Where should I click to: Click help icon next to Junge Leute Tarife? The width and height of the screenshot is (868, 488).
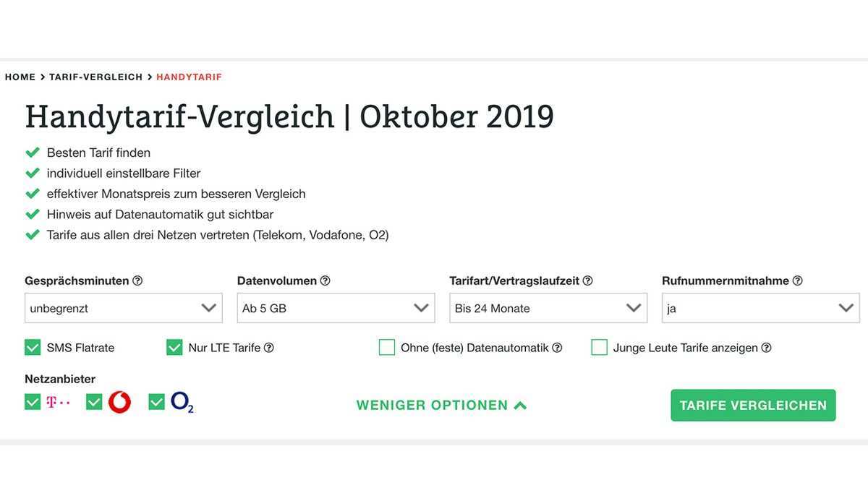pyautogui.click(x=766, y=348)
